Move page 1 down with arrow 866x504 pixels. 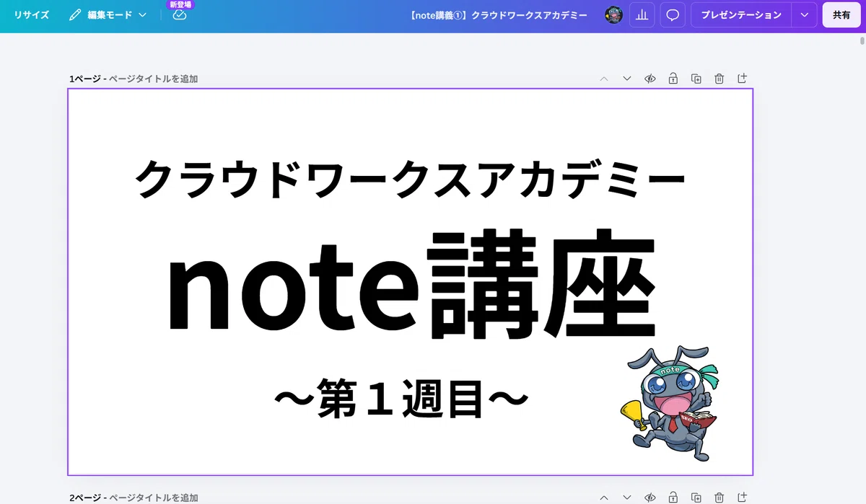(627, 79)
